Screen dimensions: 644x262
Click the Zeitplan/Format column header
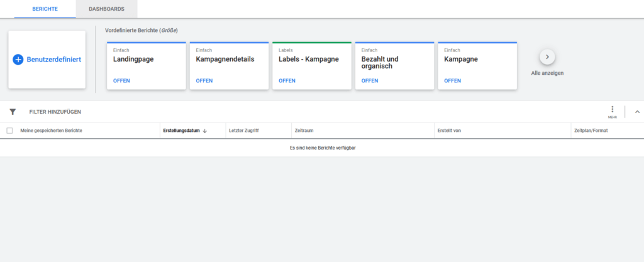591,131
